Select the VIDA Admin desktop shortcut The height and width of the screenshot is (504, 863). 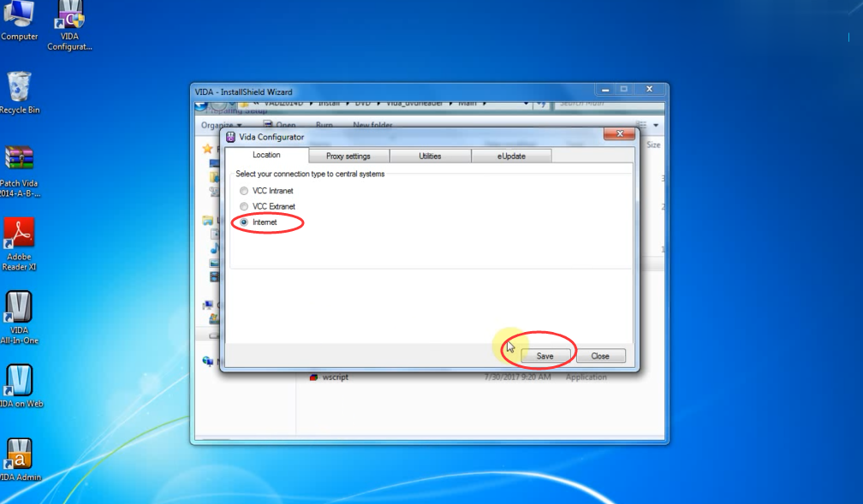21,460
